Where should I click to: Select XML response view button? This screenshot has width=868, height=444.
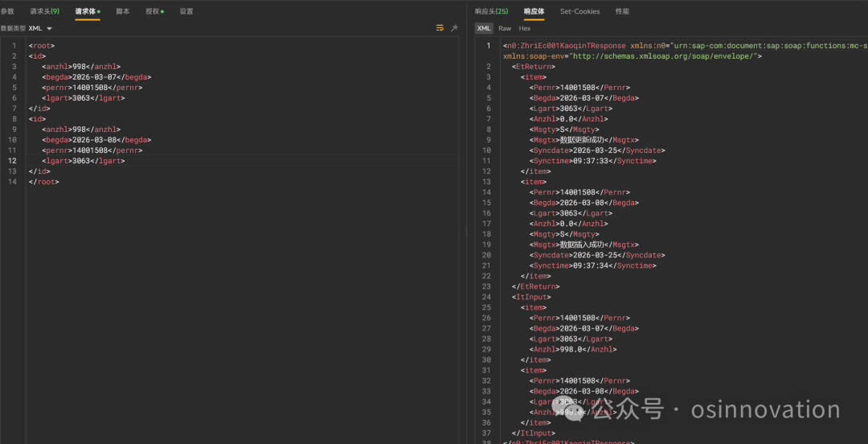click(484, 28)
